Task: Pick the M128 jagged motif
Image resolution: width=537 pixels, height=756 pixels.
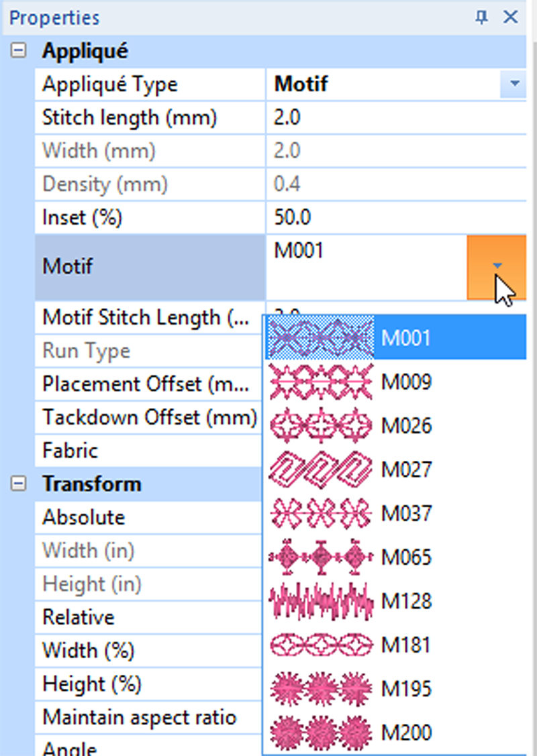Action: point(395,601)
